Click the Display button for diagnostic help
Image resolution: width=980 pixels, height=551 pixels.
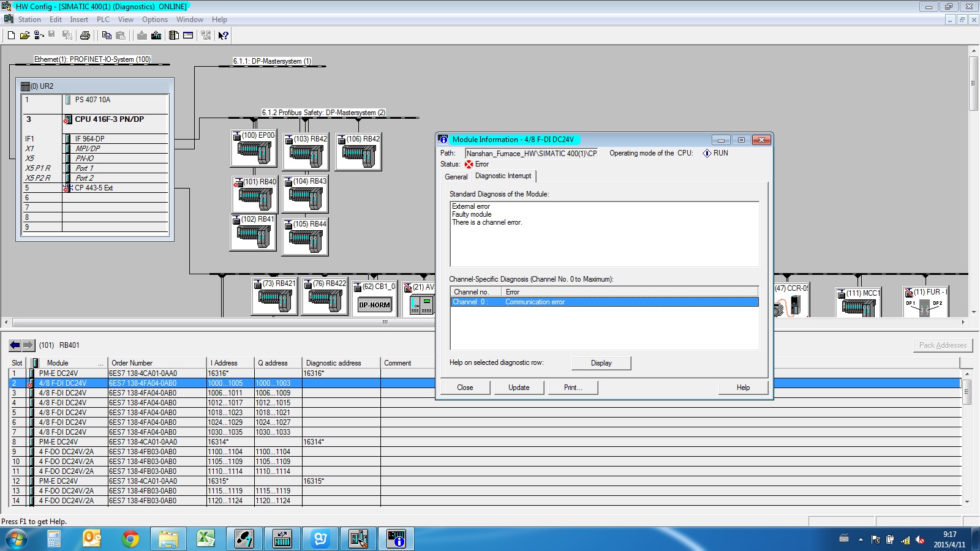tap(601, 363)
